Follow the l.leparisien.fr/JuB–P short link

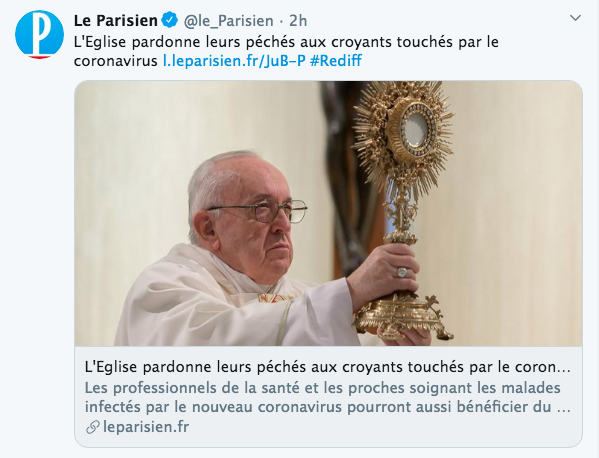[234, 61]
